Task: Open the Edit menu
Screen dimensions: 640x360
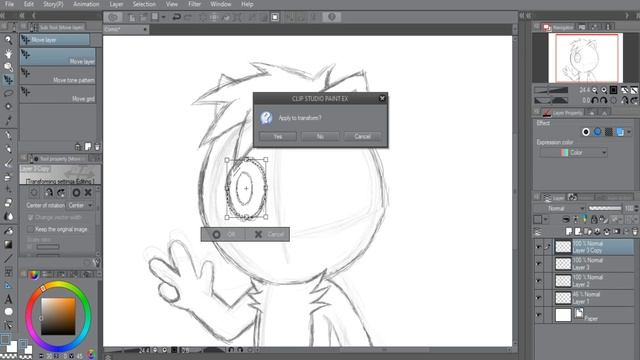Action: click(29, 4)
